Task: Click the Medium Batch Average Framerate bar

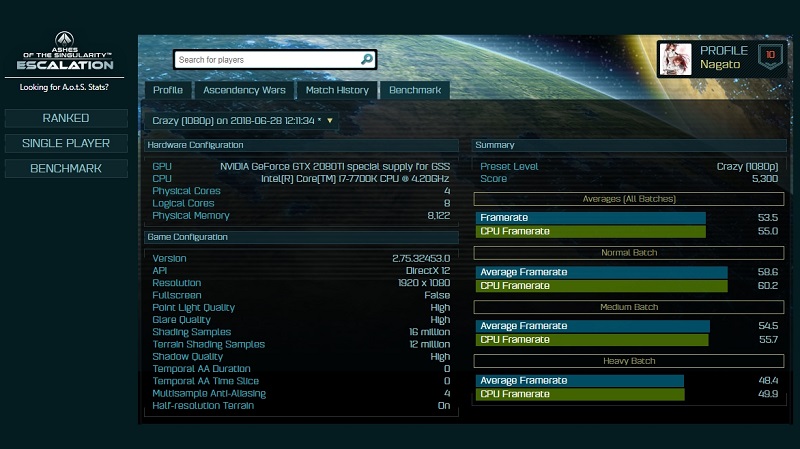Action: click(593, 326)
